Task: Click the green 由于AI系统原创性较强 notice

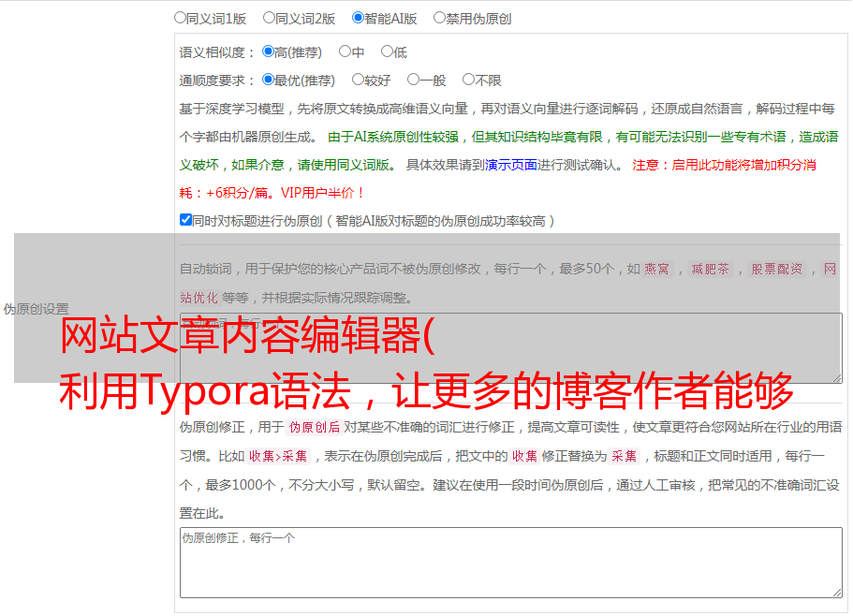Action: coord(508,151)
